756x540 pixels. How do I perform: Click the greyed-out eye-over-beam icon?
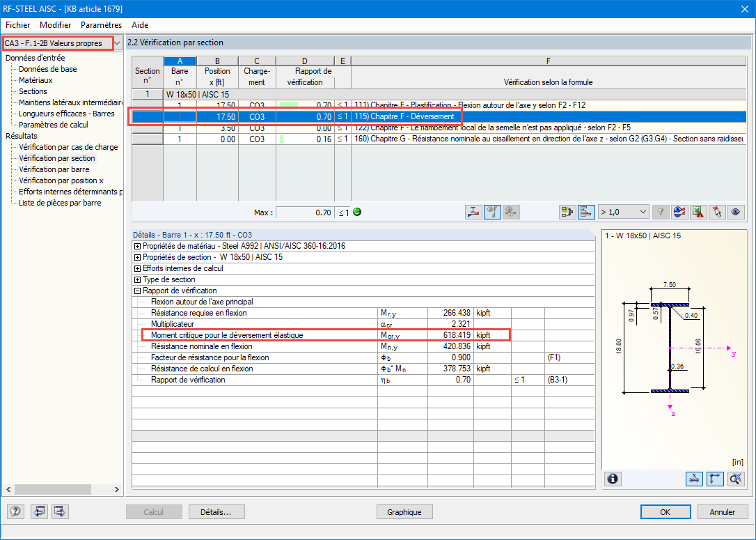tap(511, 212)
